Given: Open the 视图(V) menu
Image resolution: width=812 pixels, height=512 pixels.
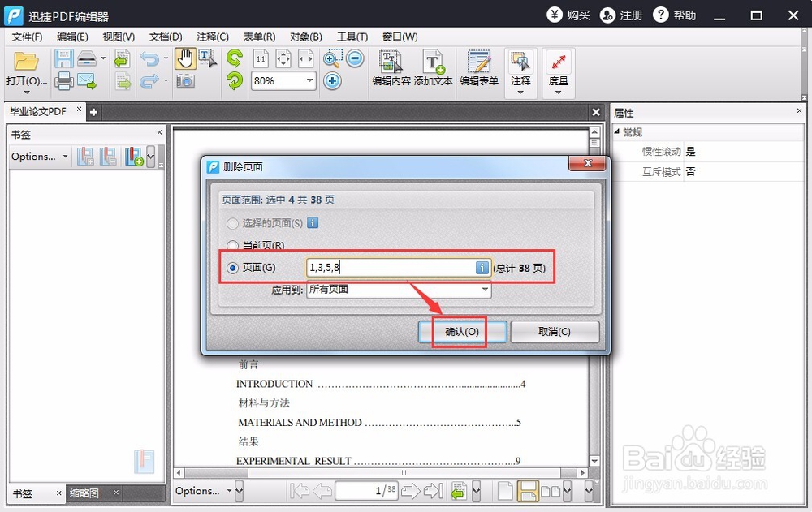Looking at the screenshot, I should (x=119, y=37).
